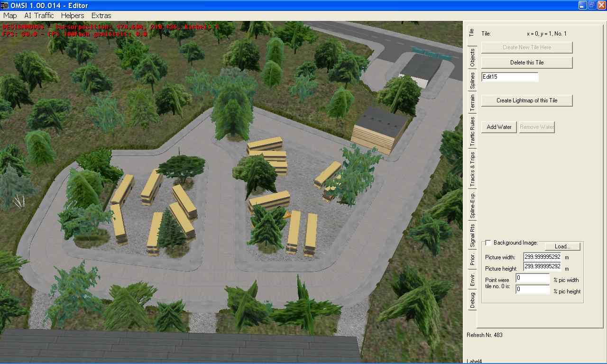The height and width of the screenshot is (364, 607).
Task: Click the % pic height input field
Action: (533, 289)
